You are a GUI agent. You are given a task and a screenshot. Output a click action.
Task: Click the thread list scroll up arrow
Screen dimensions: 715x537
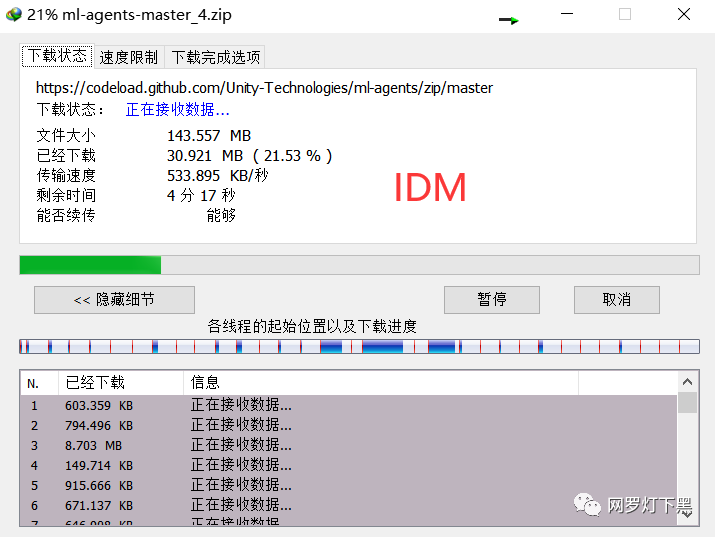(x=688, y=382)
